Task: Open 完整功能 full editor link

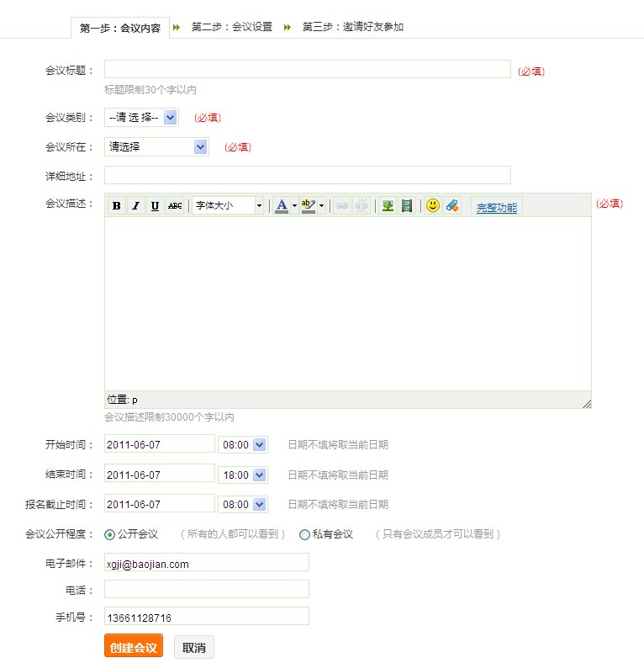Action: tap(497, 207)
